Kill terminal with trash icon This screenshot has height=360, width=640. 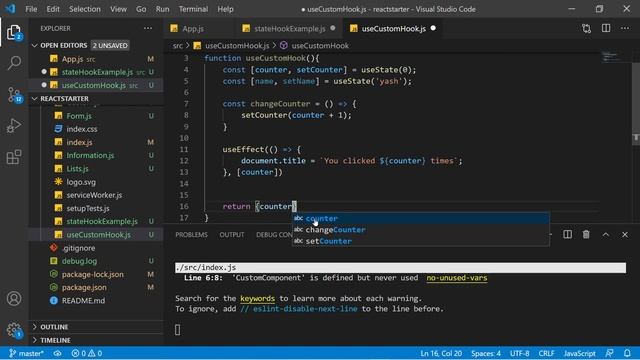(586, 234)
